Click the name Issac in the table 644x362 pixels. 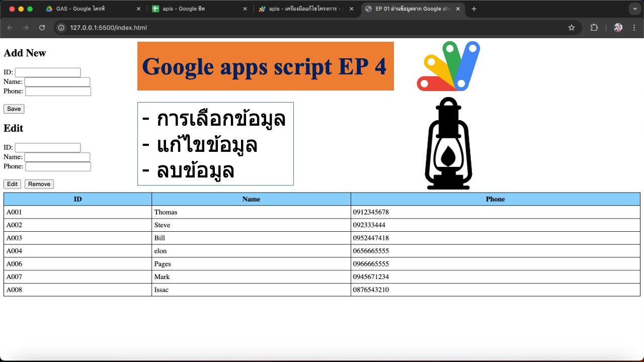click(x=161, y=290)
